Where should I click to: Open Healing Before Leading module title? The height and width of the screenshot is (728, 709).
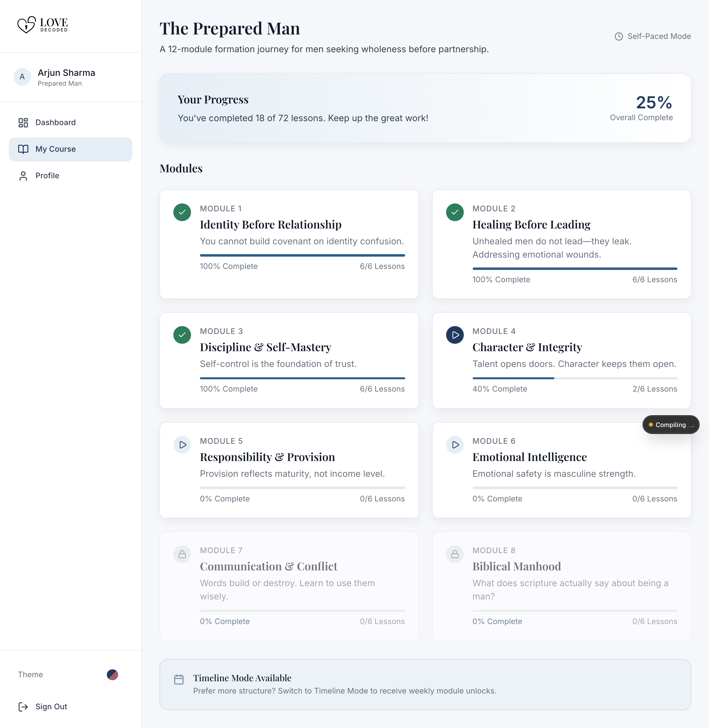[x=531, y=225]
